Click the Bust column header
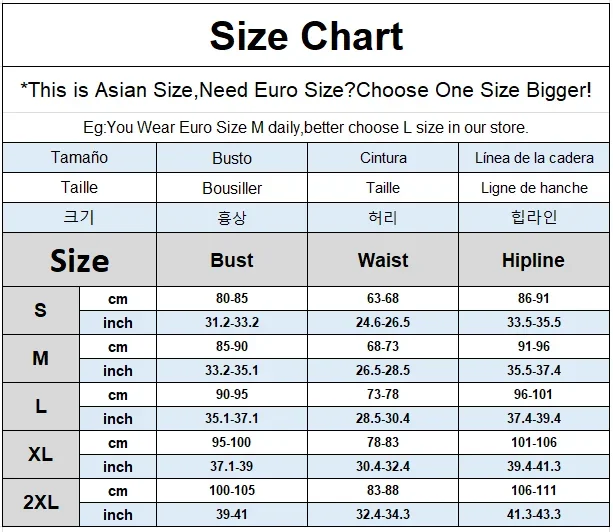Screen dimensions: 613x532 point(232,260)
